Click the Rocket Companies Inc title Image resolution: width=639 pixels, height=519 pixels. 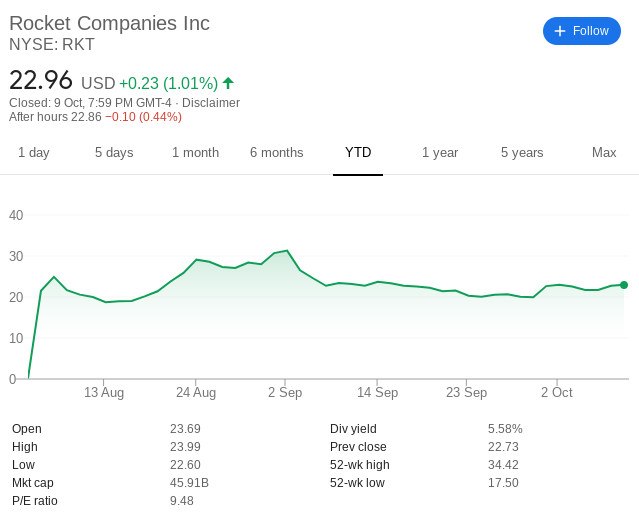[109, 23]
